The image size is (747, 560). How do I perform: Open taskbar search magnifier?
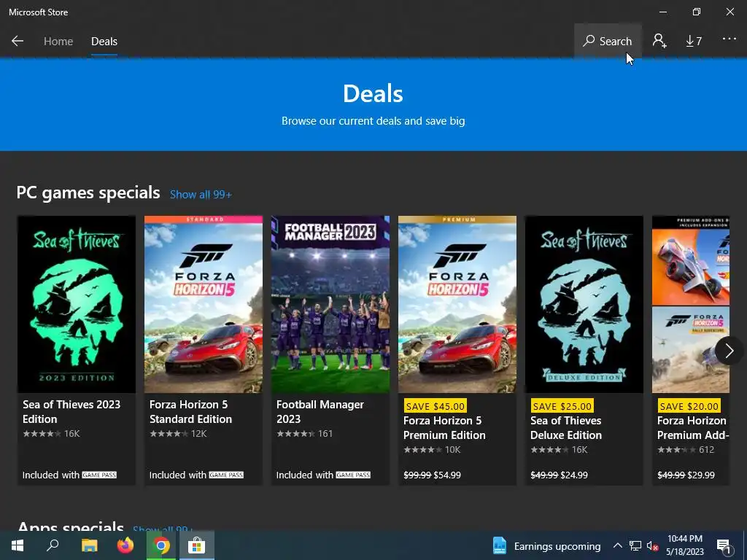53,545
